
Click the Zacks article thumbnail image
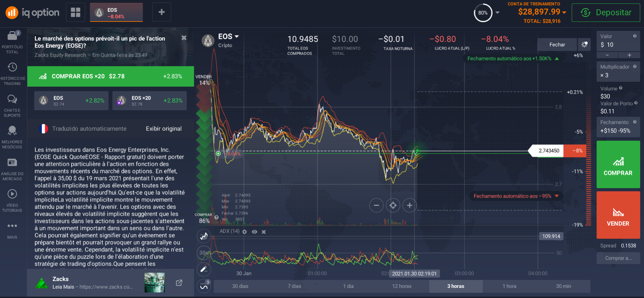coord(154,282)
